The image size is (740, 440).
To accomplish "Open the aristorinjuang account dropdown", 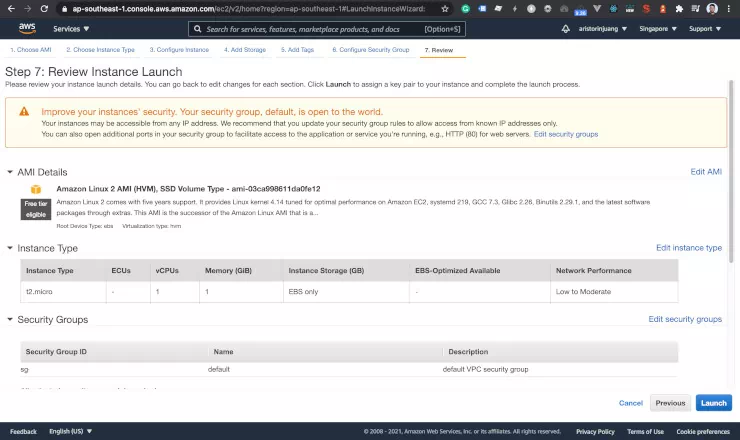I will [603, 29].
